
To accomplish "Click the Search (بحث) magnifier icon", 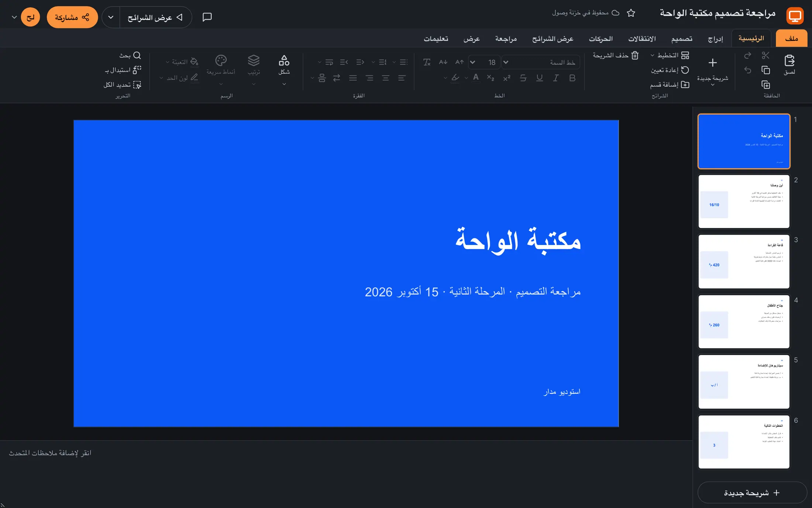I will point(137,55).
